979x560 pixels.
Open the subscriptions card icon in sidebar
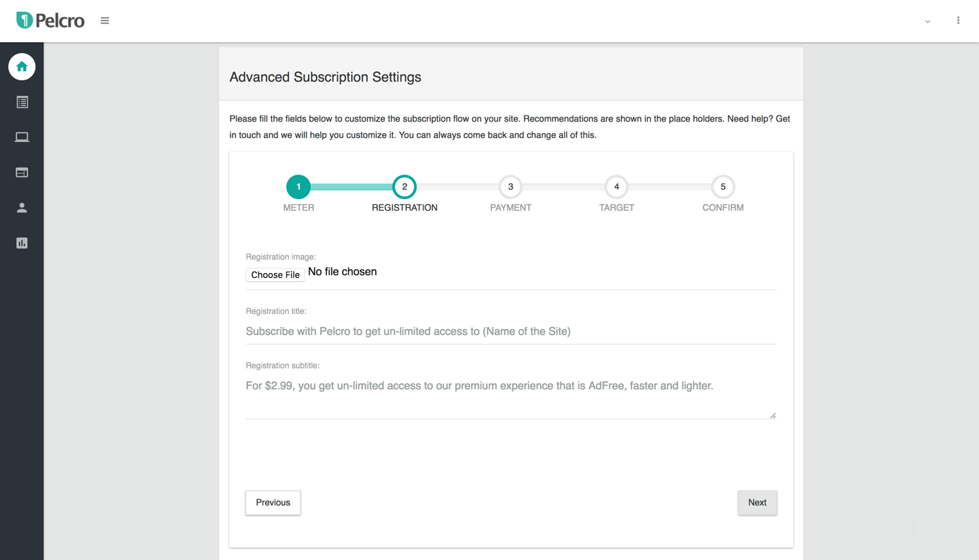point(22,172)
